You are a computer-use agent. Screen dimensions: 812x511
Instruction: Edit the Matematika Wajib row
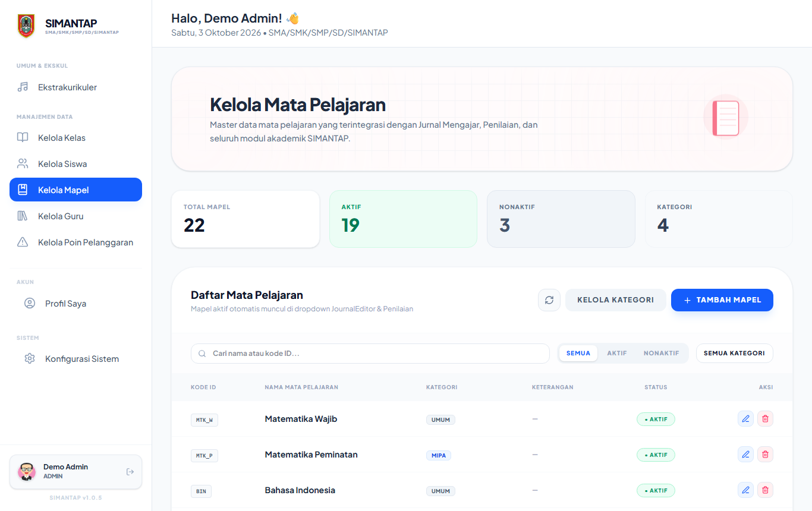(745, 419)
